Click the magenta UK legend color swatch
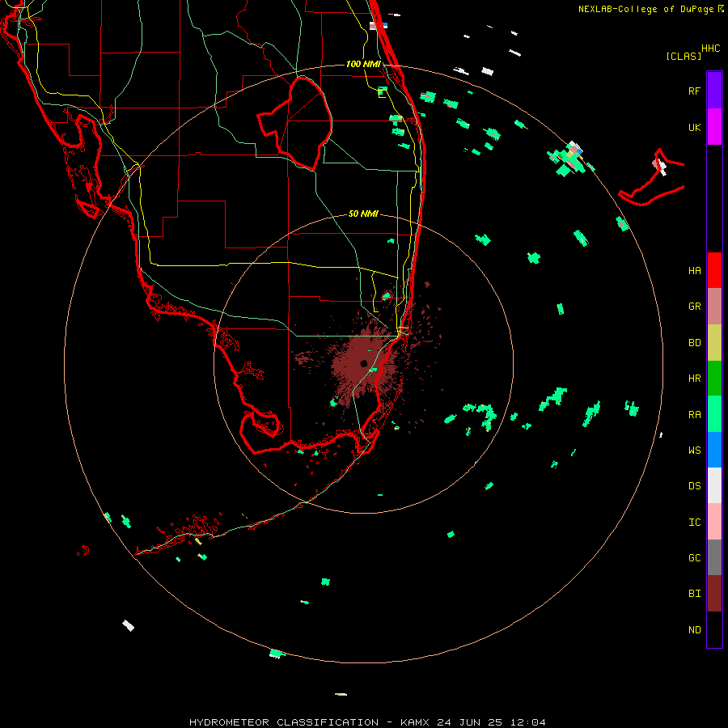Viewport: 728px width, 728px height. (714, 127)
